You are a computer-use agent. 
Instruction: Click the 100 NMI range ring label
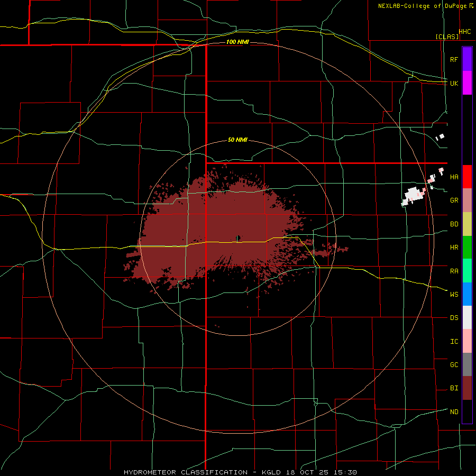(237, 42)
